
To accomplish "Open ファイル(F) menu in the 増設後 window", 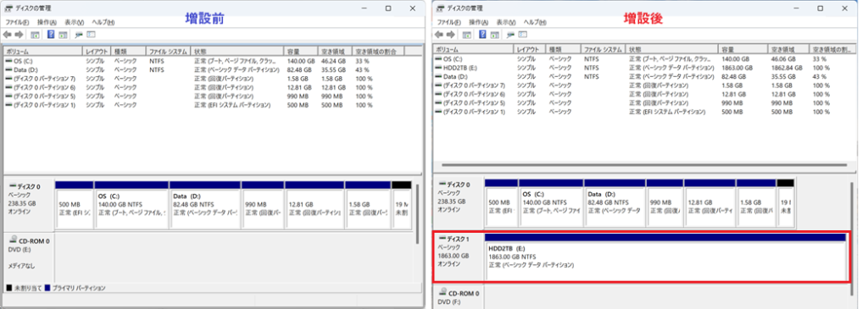I will click(449, 22).
